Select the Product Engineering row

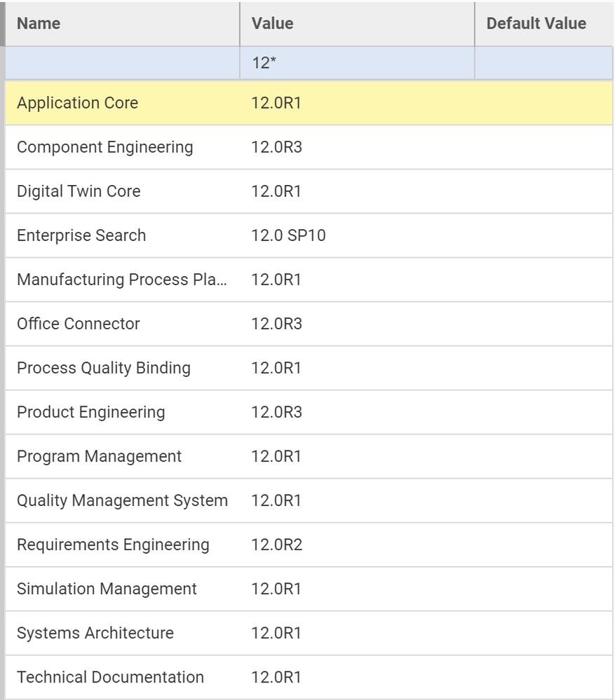(90, 412)
